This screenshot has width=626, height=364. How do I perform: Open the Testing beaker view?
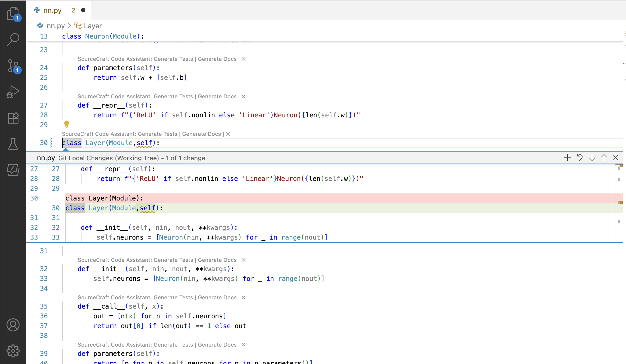tap(13, 144)
